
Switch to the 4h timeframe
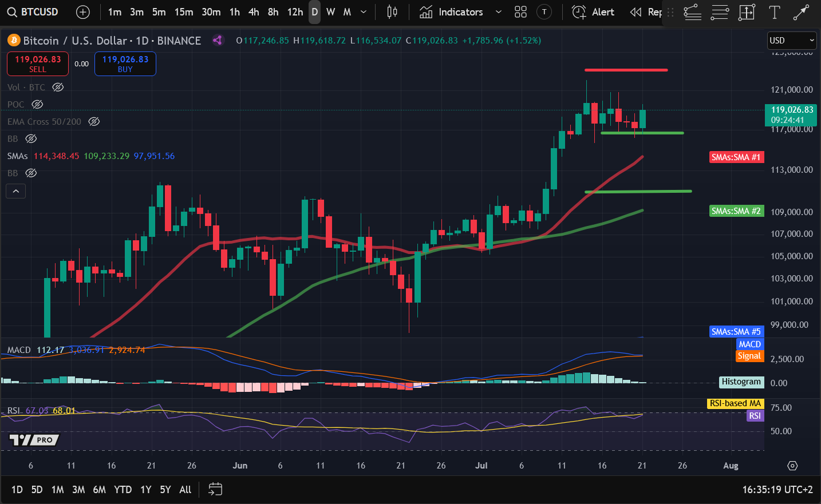tap(254, 12)
